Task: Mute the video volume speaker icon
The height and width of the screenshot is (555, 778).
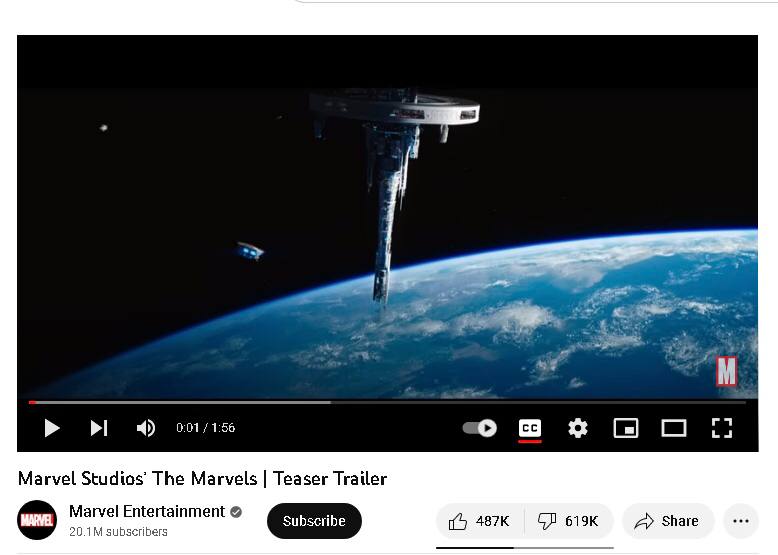Action: pyautogui.click(x=146, y=428)
